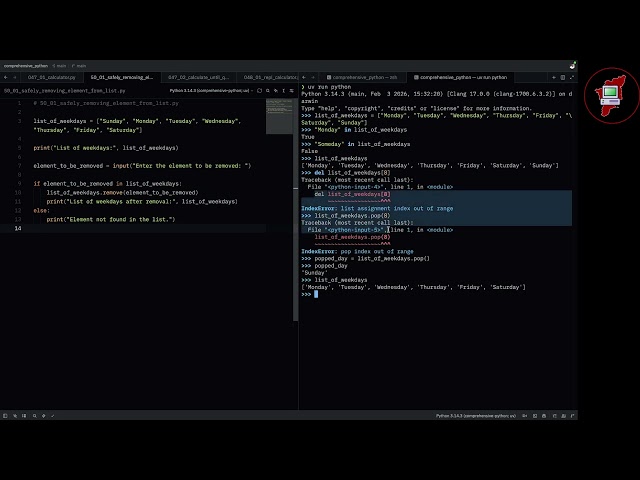This screenshot has width=640, height=480.
Task: Click the 'else:' code line
Action: tap(42, 211)
